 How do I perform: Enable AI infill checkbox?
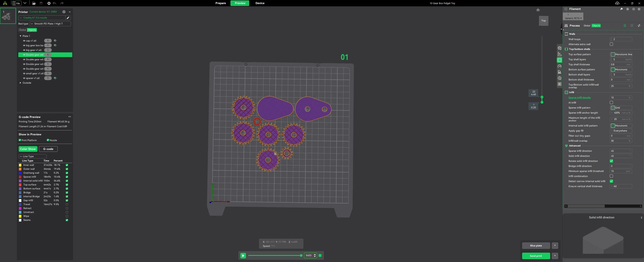click(611, 103)
